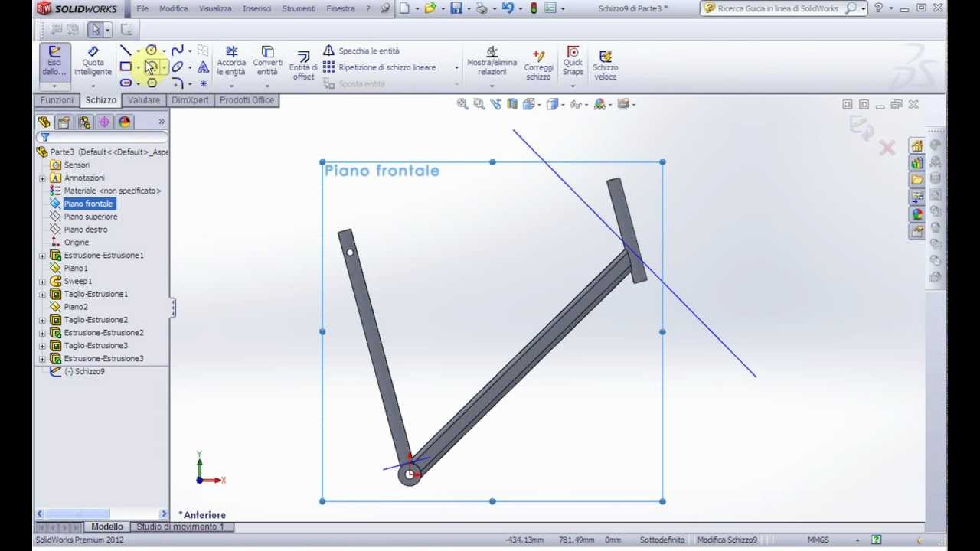The width and height of the screenshot is (980, 551).
Task: Switch to the DimXpert tab
Action: [190, 100]
